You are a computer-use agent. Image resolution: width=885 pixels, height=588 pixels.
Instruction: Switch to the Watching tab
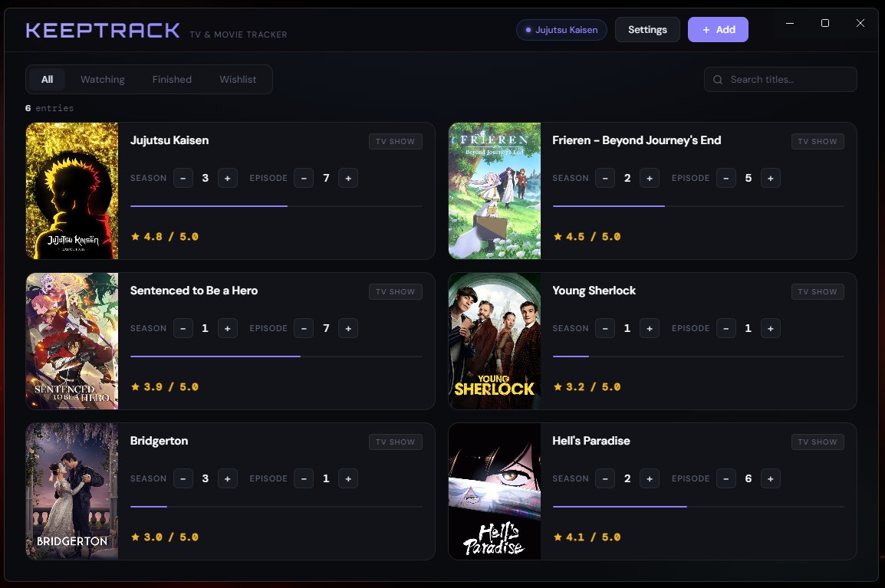[x=103, y=80]
